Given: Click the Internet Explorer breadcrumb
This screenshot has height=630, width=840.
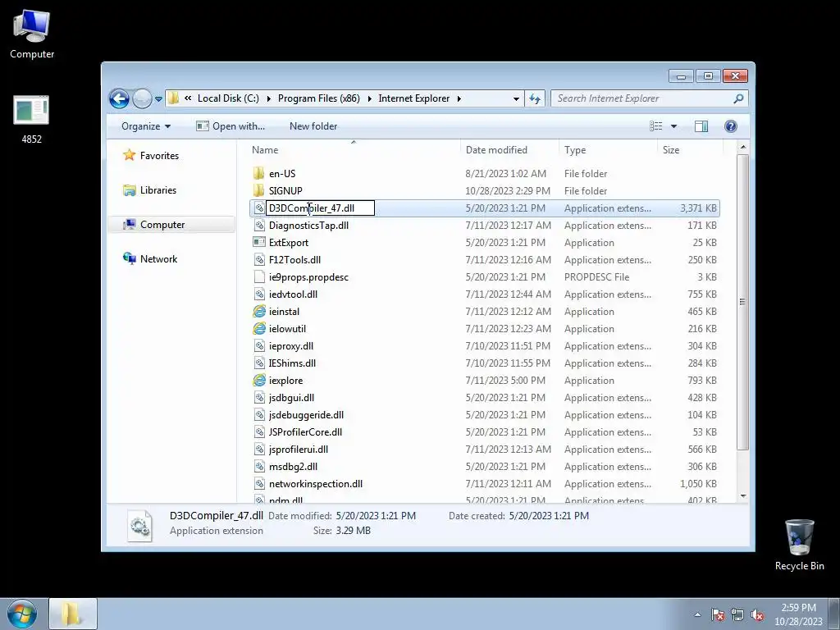Looking at the screenshot, I should point(414,98).
